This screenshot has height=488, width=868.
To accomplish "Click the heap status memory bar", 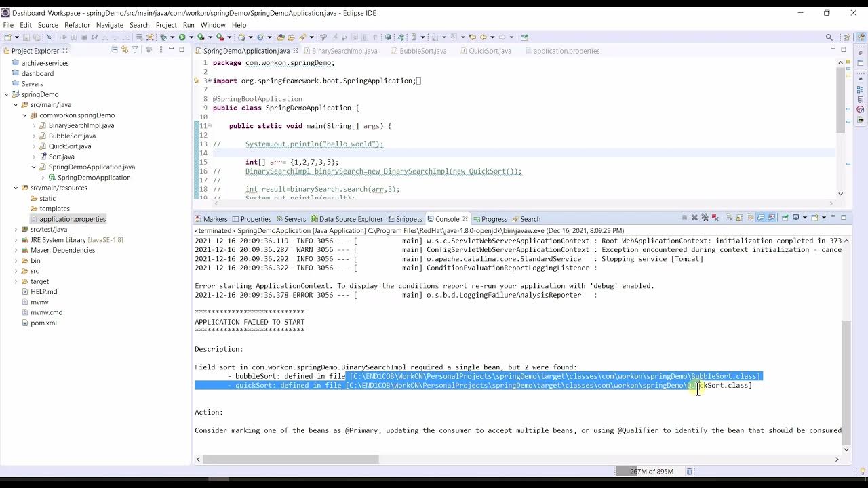I will 649,471.
